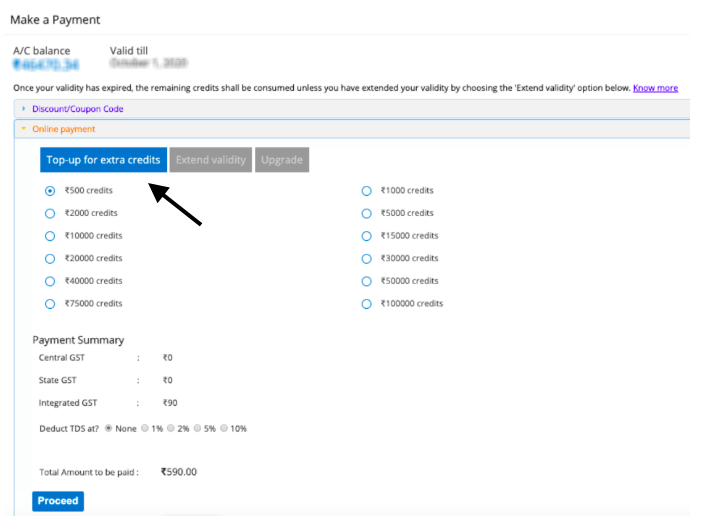
Task: Set Deduct TDS to 1%
Action: point(145,428)
